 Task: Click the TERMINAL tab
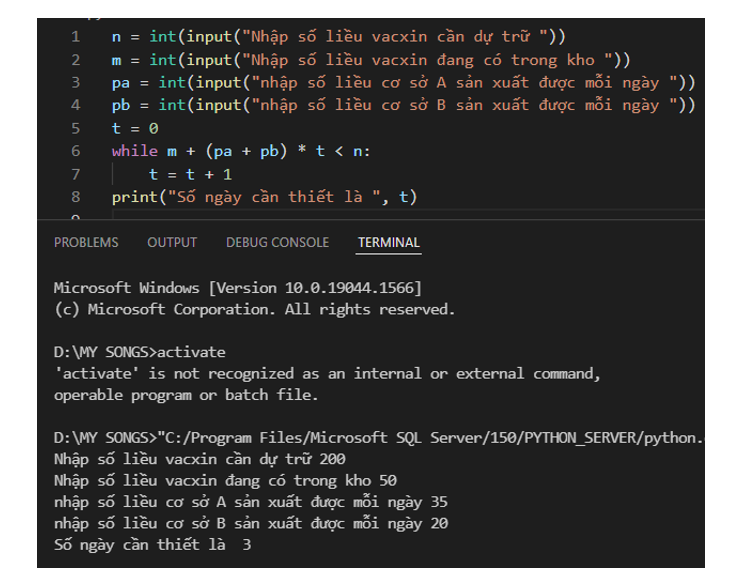[389, 242]
